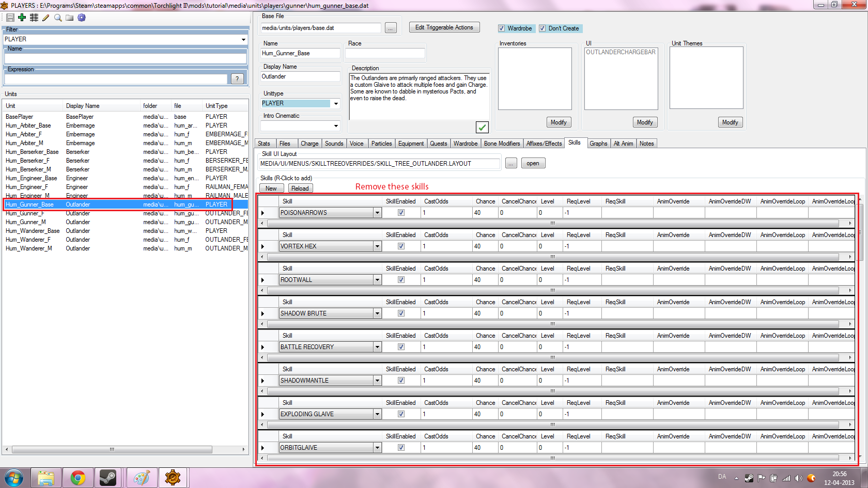Image resolution: width=868 pixels, height=488 pixels.
Task: Switch to the Stats tab
Action: 264,144
